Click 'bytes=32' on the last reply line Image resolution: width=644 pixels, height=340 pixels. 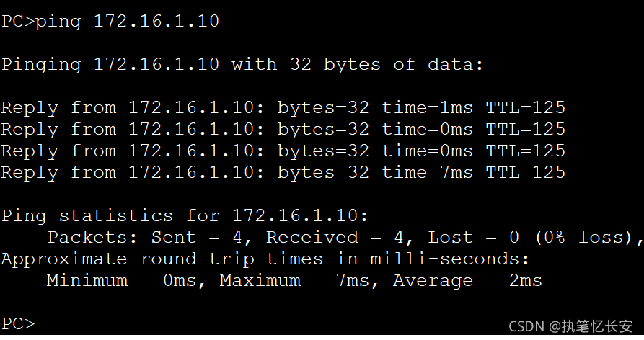click(323, 173)
